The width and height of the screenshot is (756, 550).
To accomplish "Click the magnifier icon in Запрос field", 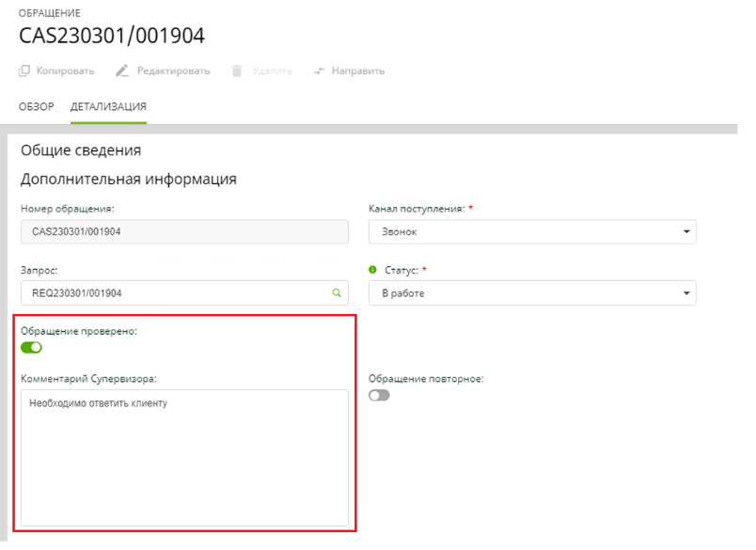I will click(x=337, y=292).
